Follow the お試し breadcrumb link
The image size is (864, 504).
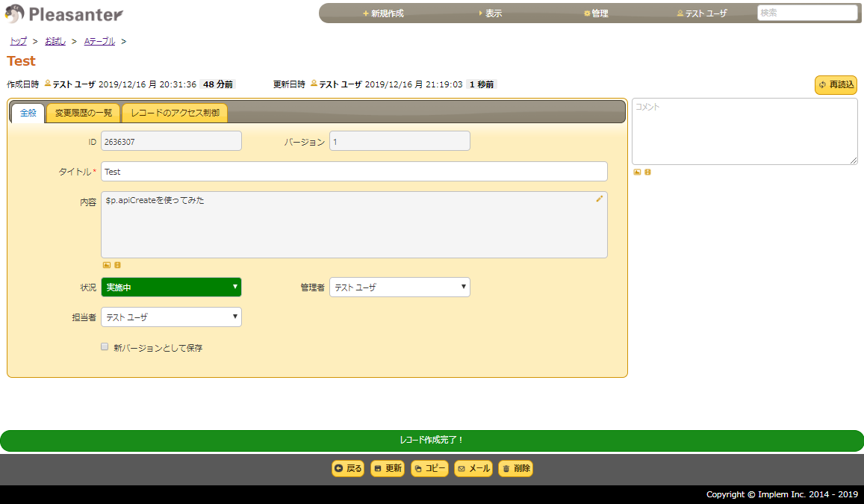click(55, 41)
